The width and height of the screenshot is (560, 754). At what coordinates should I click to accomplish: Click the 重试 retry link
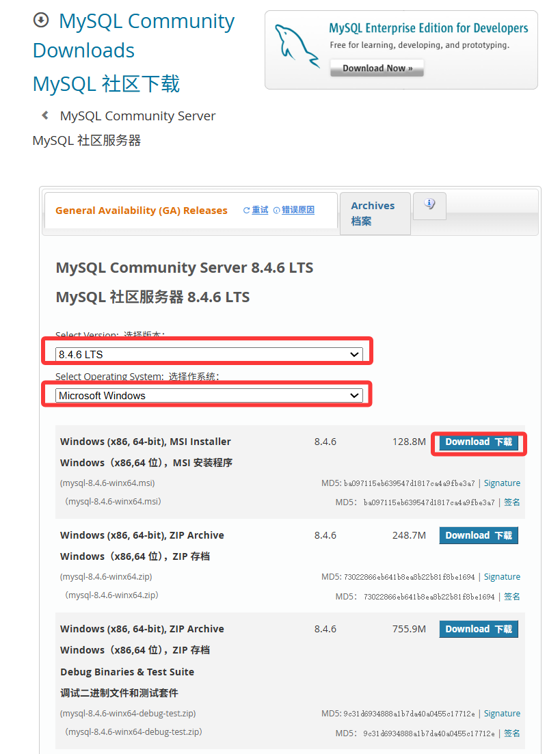pos(261,210)
